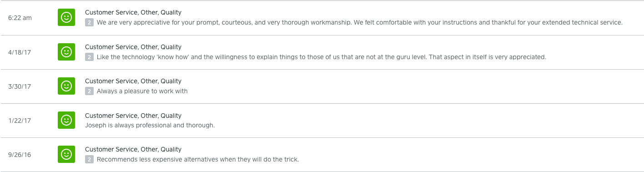The image size is (644, 172).
Task: Click the green smiley icon dated 1/22/17
Action: click(66, 120)
